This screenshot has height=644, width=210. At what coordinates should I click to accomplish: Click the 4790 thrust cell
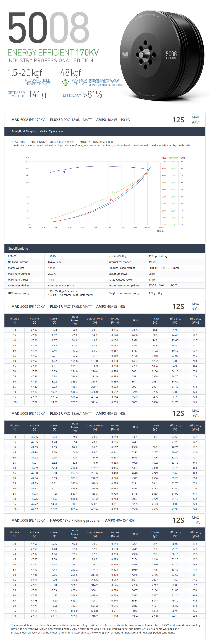(155, 616)
